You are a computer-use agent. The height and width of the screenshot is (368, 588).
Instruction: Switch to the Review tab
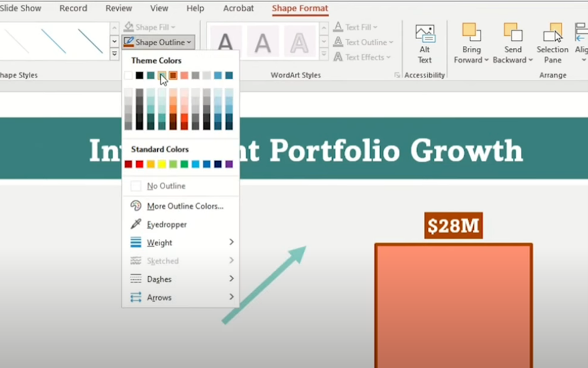119,8
